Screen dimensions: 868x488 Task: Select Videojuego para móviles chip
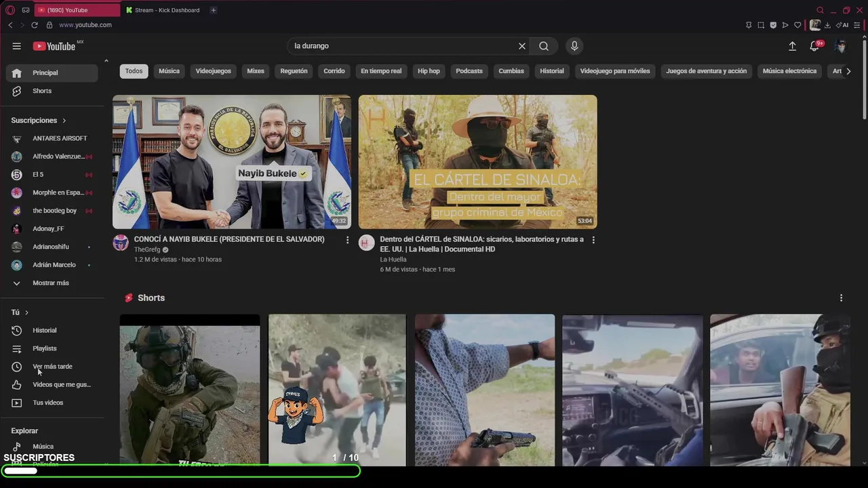click(615, 71)
